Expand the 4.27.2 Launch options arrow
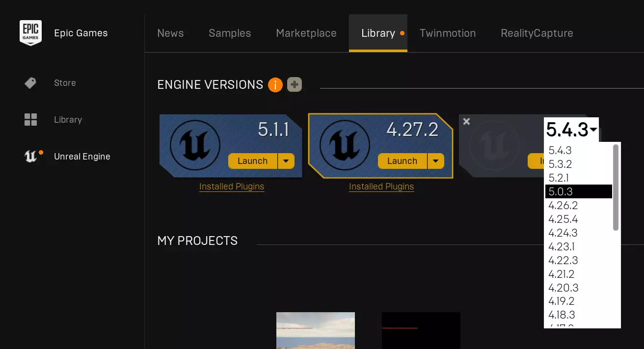Image resolution: width=644 pixels, height=349 pixels. point(436,161)
